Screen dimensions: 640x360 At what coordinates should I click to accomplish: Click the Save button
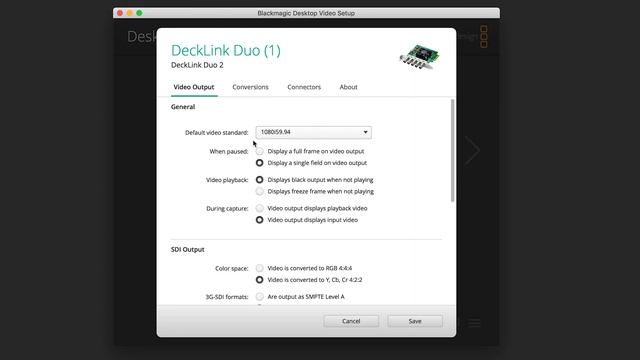pos(415,321)
